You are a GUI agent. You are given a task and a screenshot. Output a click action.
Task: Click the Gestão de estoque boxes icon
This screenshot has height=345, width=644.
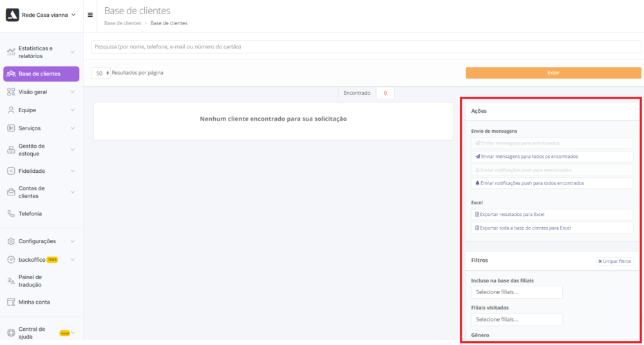(11, 150)
